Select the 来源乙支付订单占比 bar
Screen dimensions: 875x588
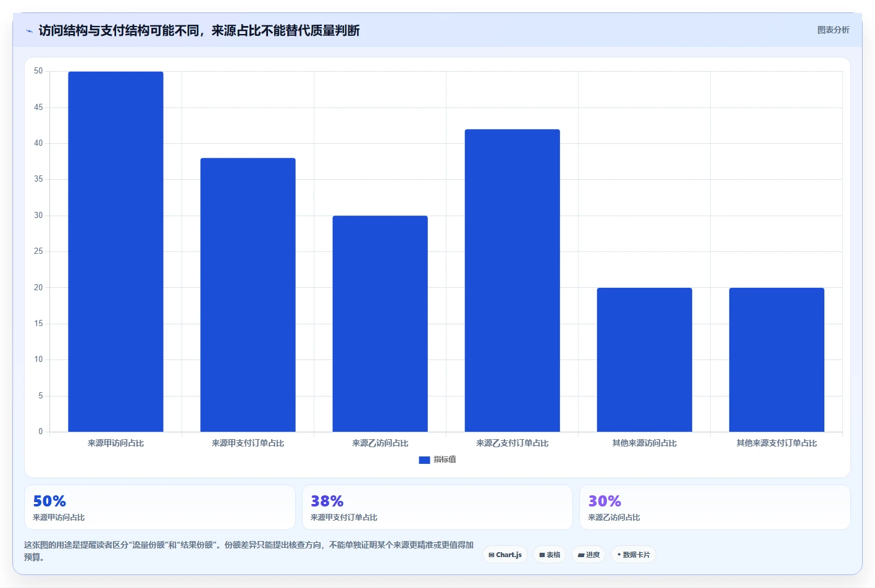[x=512, y=280]
